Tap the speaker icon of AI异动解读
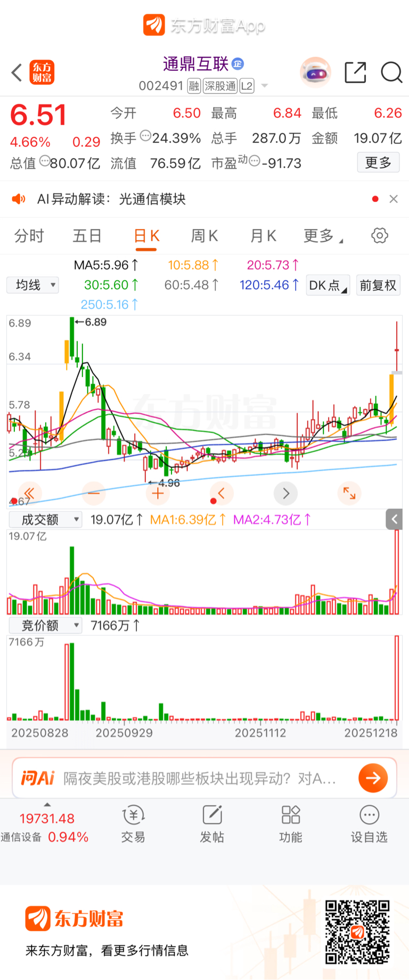 coord(19,199)
